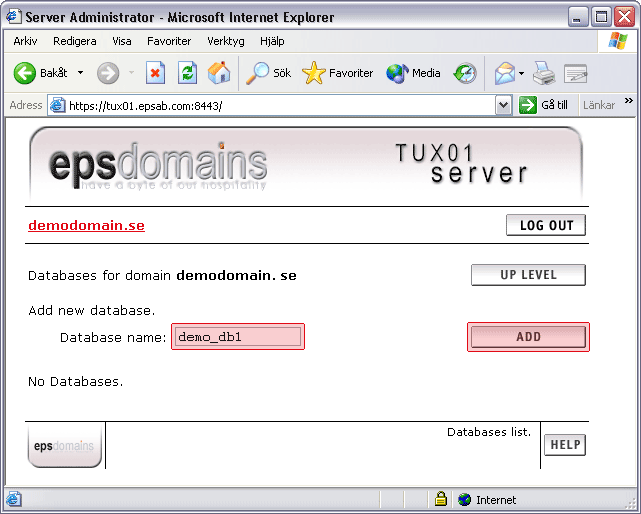Image resolution: width=641 pixels, height=514 pixels.
Task: Click the Back arrow icon
Action: tap(25, 73)
